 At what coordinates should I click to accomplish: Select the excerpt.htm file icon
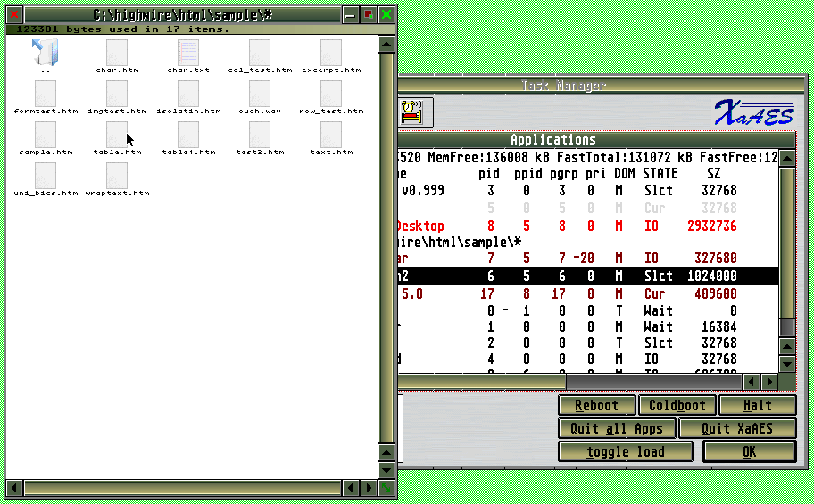pos(331,52)
